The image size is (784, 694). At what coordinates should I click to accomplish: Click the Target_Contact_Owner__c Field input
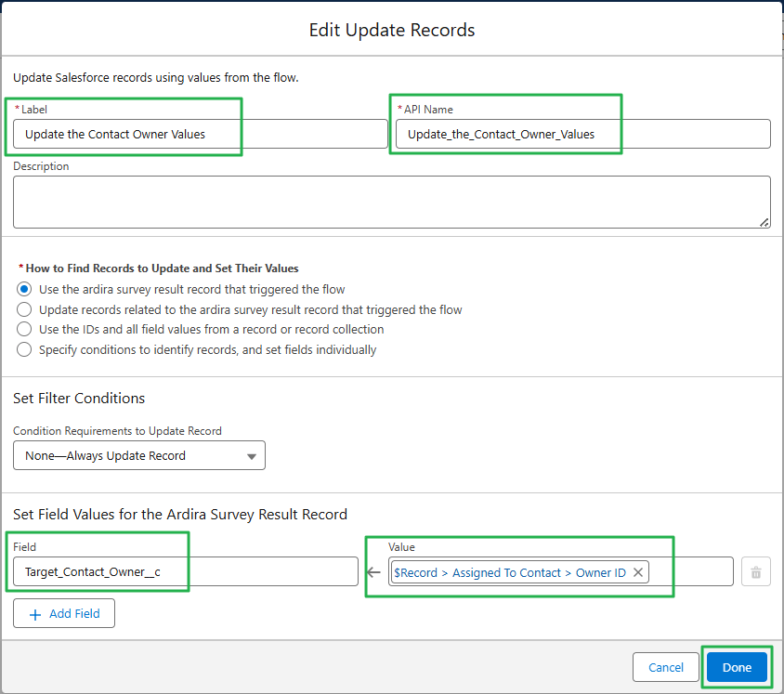186,572
